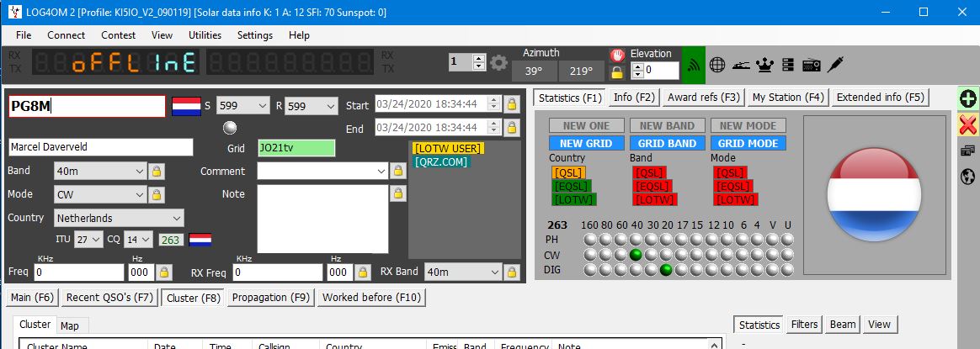Switch to the Info (F2) tab
The height and width of the screenshot is (349, 980).
pyautogui.click(x=634, y=98)
